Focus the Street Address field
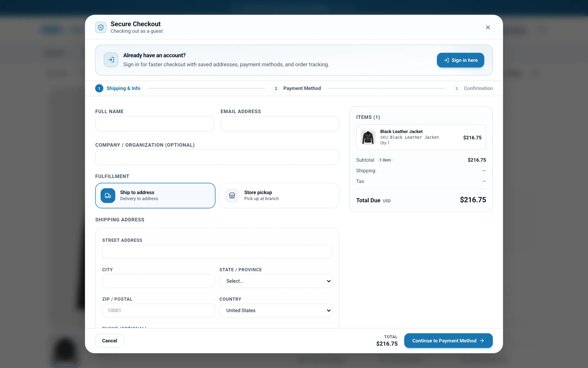The image size is (588, 368). click(217, 252)
